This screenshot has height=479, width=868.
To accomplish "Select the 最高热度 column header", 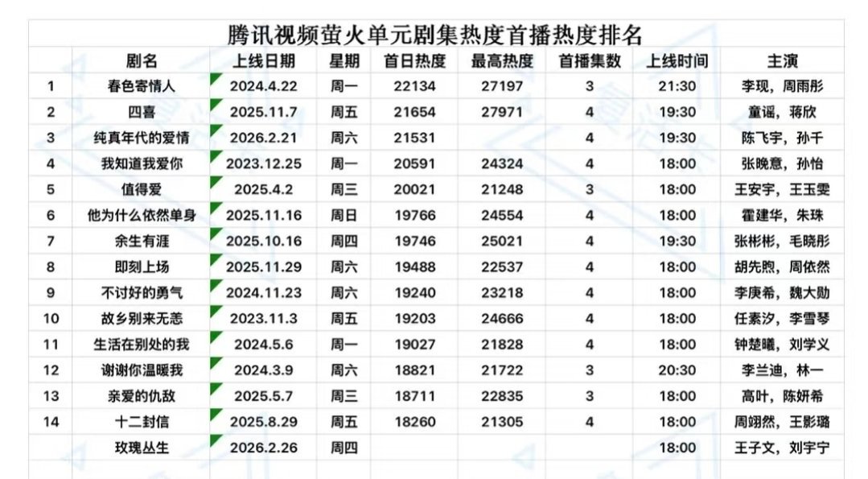I will (x=502, y=60).
